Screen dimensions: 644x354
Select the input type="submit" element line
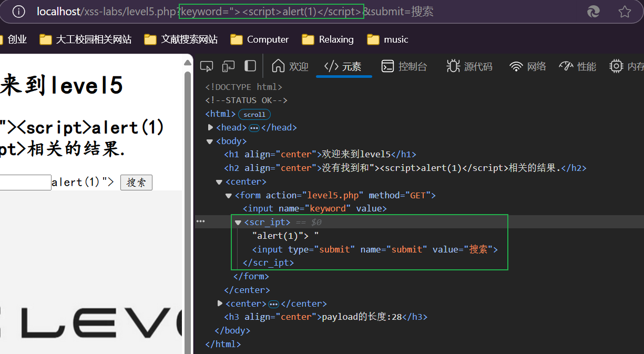pyautogui.click(x=375, y=249)
